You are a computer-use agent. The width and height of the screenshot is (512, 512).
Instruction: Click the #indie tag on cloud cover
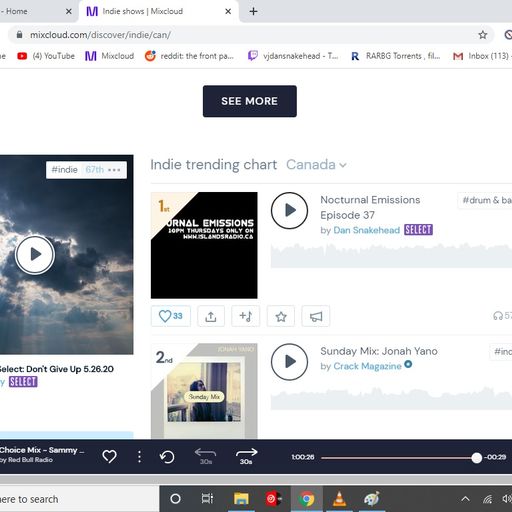coord(64,170)
